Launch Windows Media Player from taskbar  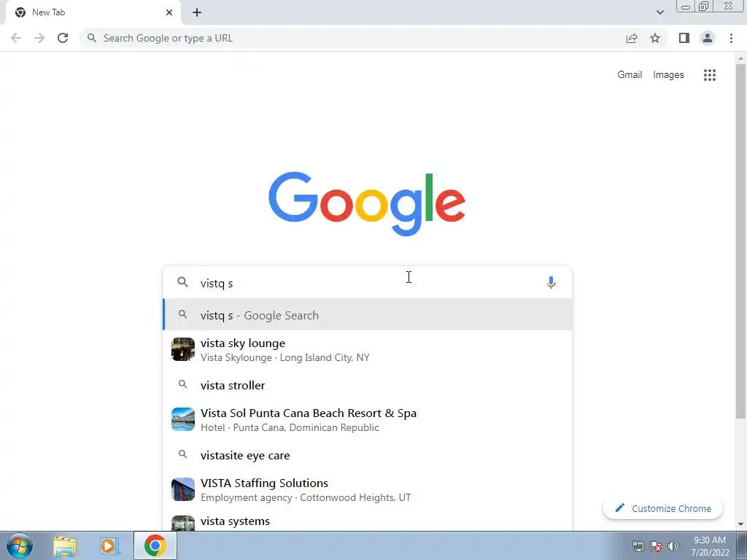109,545
